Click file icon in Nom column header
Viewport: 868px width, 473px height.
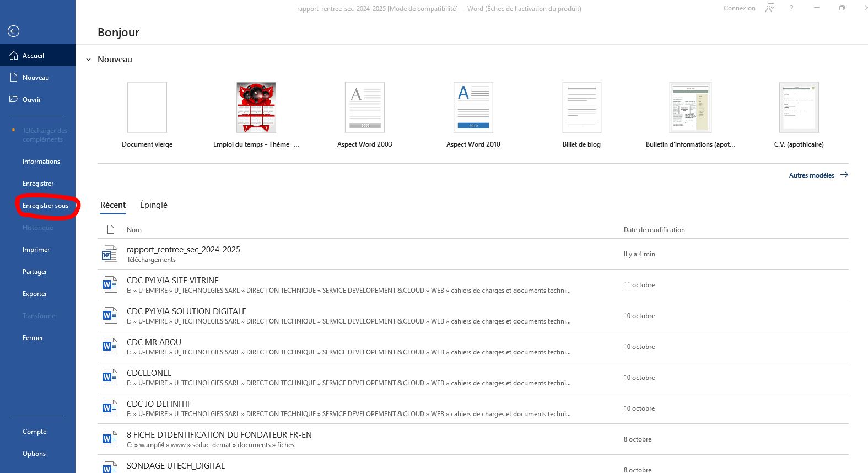(x=111, y=230)
